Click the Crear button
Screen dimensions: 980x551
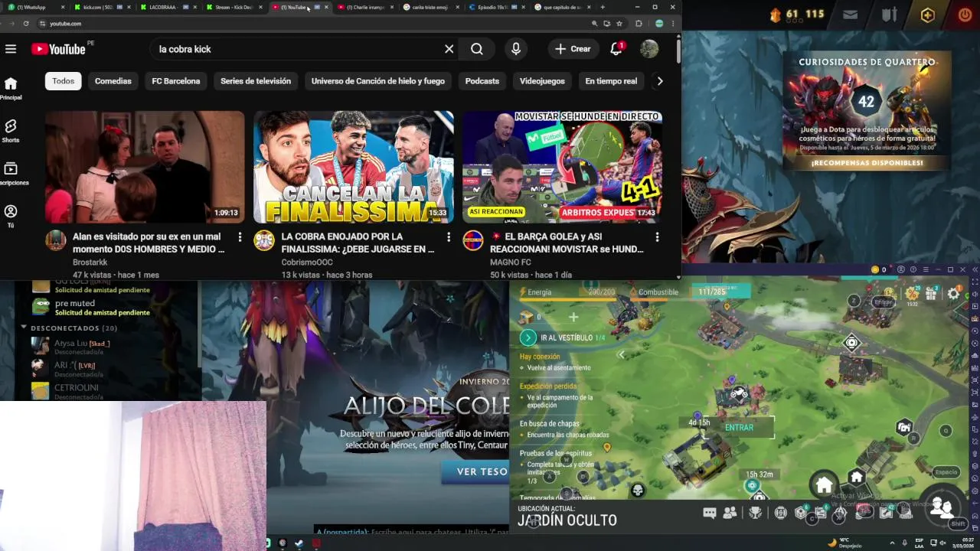click(573, 49)
